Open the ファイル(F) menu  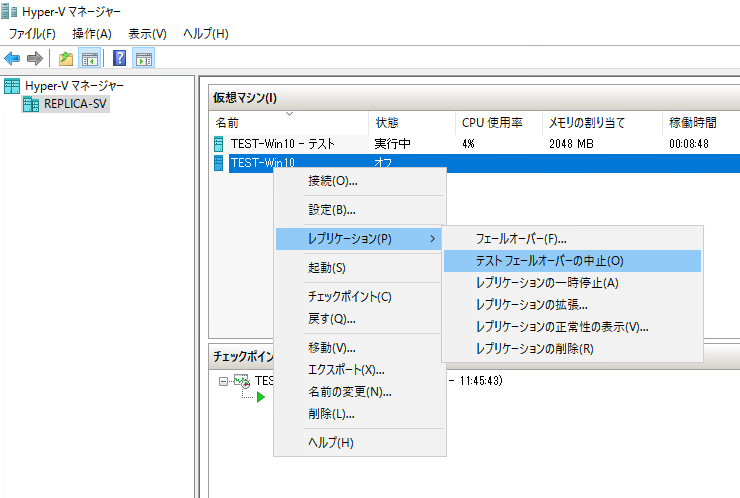pos(32,34)
